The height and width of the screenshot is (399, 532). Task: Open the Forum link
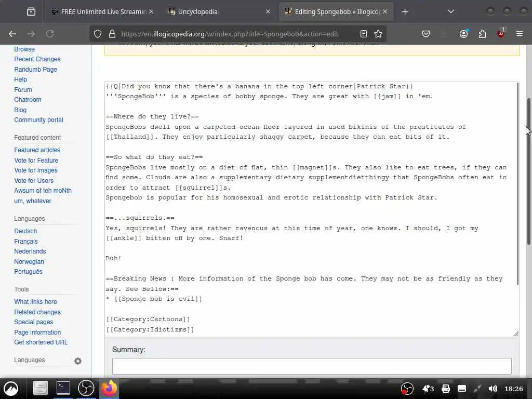[23, 89]
